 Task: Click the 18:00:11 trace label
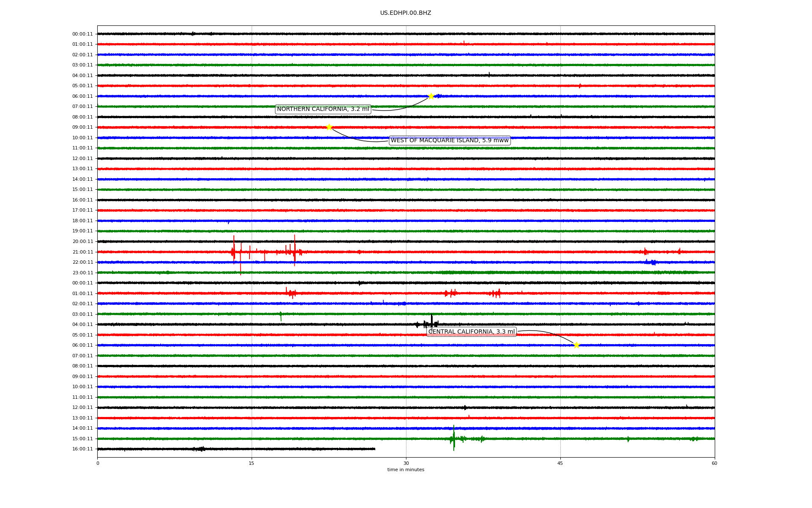coord(82,221)
